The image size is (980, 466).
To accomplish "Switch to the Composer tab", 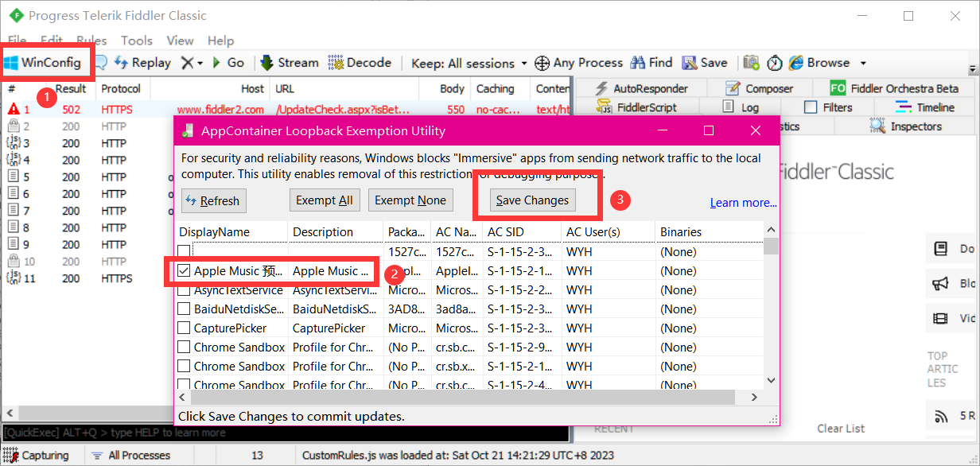I will (760, 88).
